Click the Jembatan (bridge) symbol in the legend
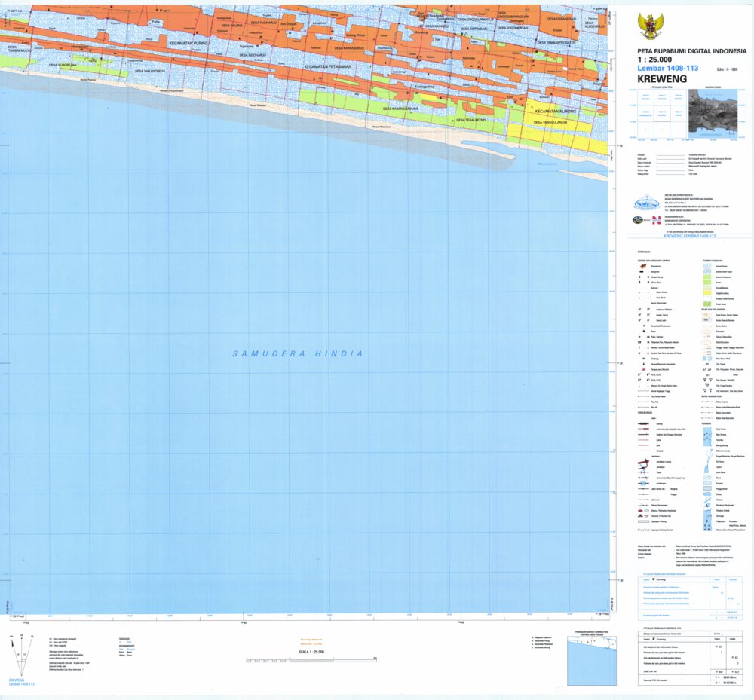 coord(643,467)
